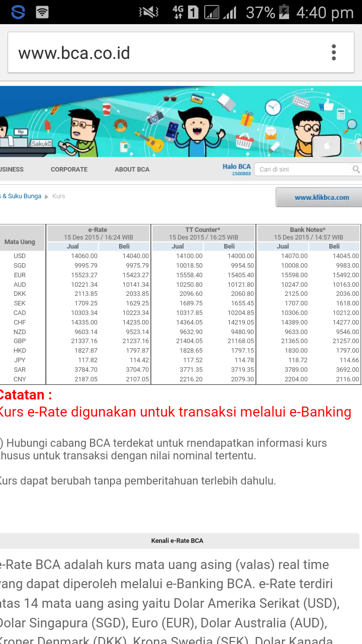
Task: Tap the URL bar showing www.bca.co.id
Action: tap(181, 53)
